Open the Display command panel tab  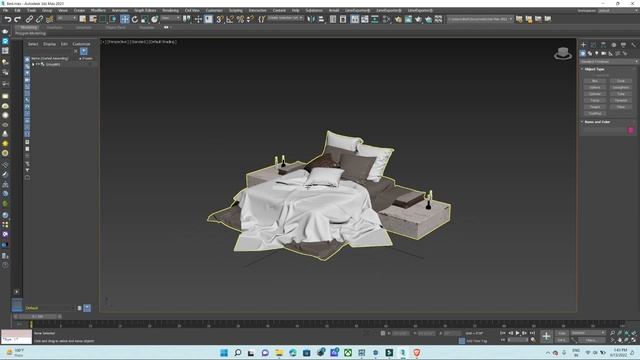tap(623, 44)
